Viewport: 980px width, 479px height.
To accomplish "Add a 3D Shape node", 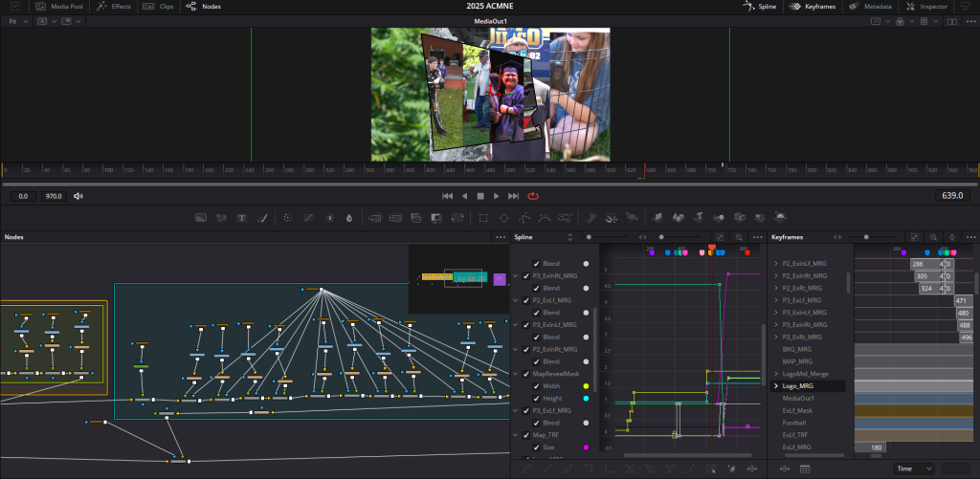I will coord(679,218).
